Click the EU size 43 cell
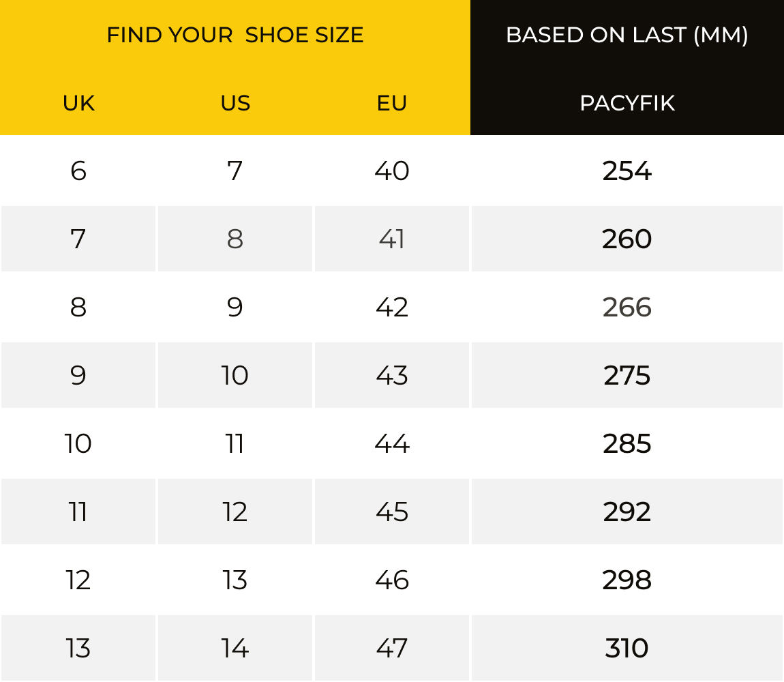The image size is (784, 682). point(392,375)
